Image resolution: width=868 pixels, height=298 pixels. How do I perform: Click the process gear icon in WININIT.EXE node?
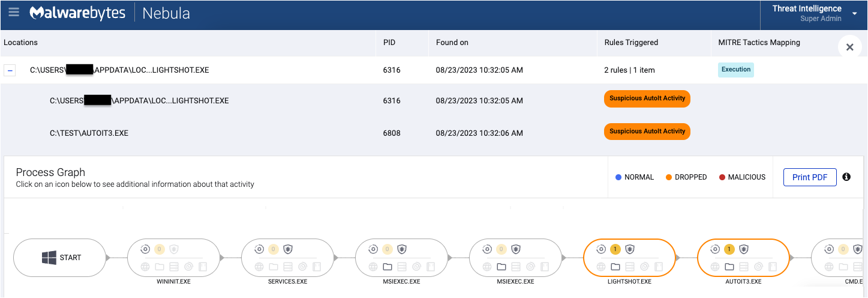point(145,249)
